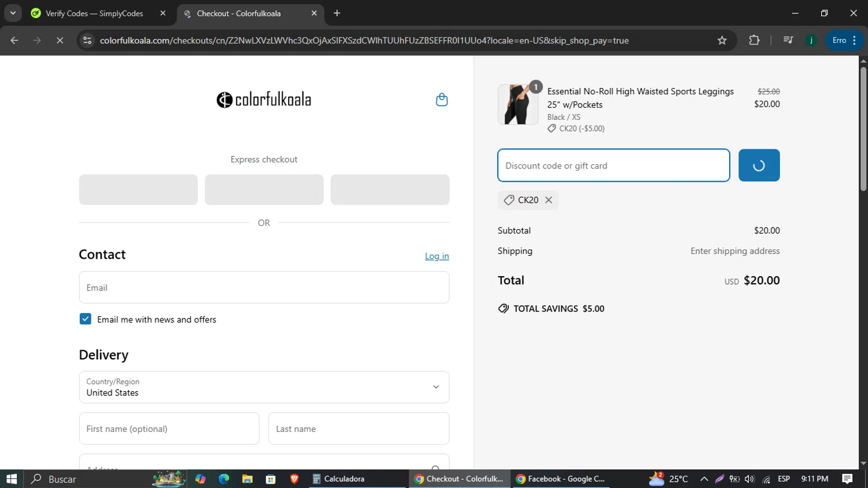Stop loading the page

pyautogui.click(x=60, y=41)
